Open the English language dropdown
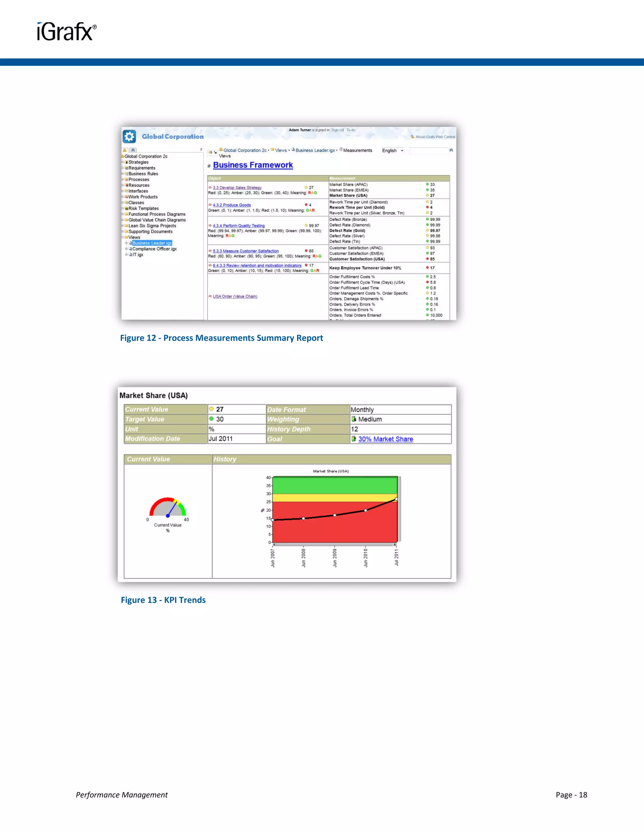This screenshot has width=644, height=833. [392, 151]
